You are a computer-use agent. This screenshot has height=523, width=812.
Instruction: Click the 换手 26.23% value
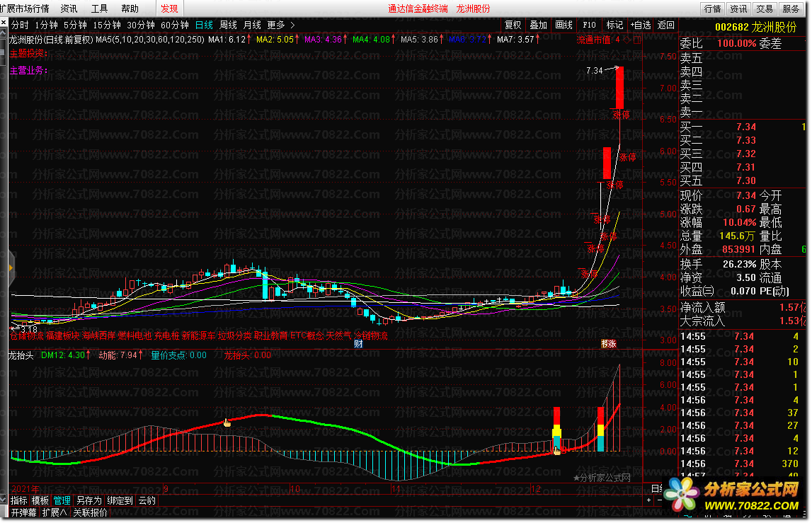tap(740, 264)
